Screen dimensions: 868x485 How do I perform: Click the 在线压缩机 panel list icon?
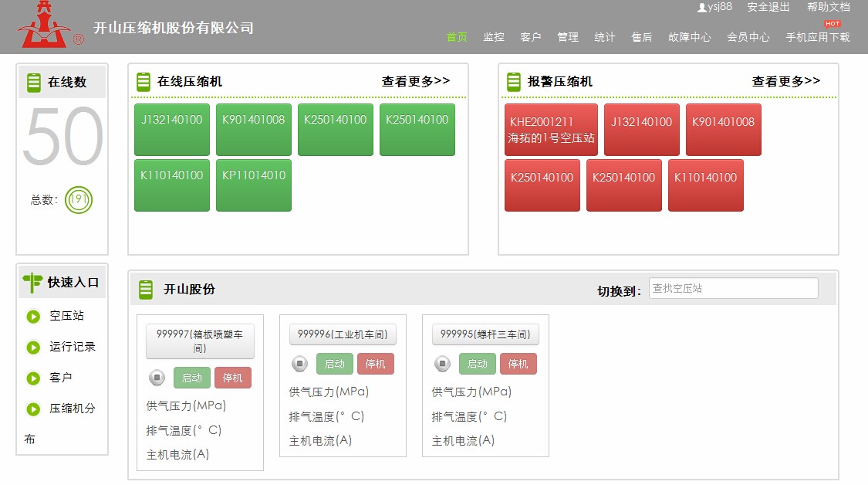[x=144, y=82]
